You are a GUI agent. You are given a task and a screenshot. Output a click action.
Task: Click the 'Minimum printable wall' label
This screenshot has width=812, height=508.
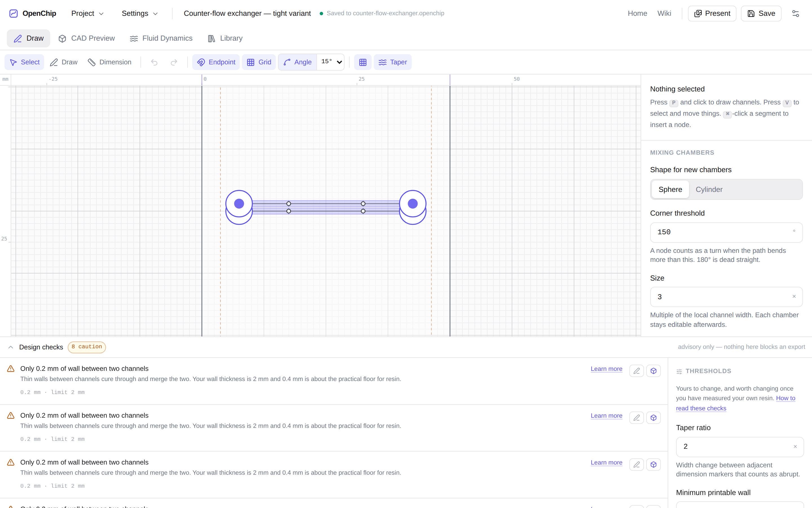pyautogui.click(x=713, y=492)
